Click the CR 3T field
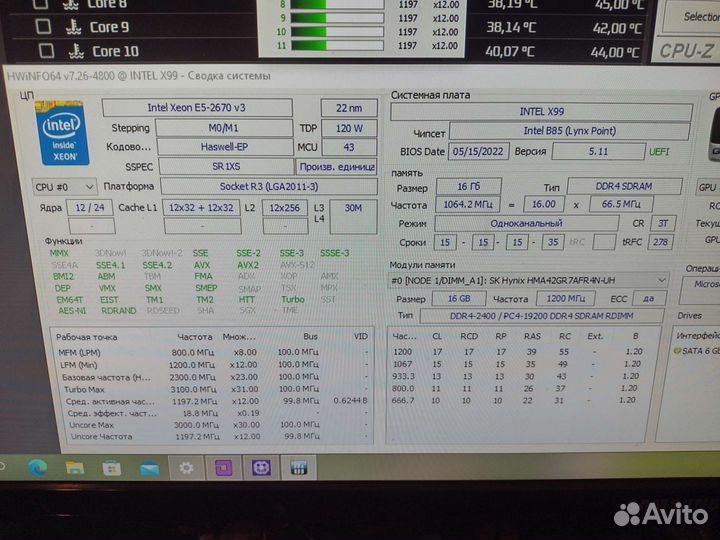 663,224
